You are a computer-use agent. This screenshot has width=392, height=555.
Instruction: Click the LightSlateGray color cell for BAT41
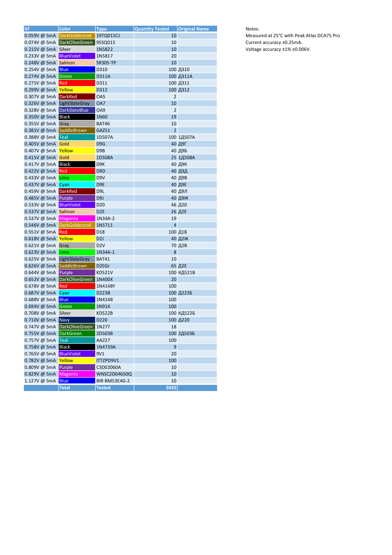pos(77,259)
